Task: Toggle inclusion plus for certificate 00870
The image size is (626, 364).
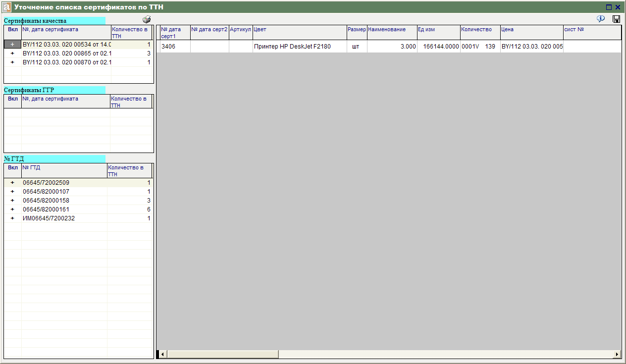Action: [12, 62]
